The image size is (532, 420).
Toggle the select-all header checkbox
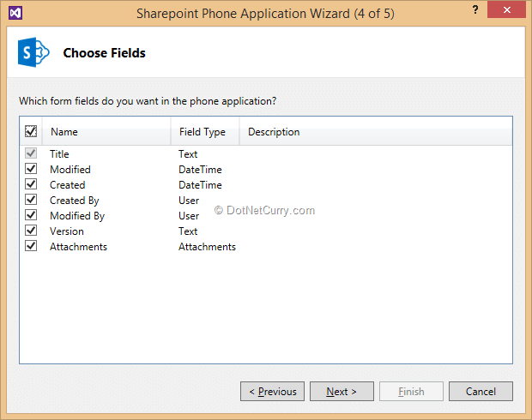(x=31, y=131)
